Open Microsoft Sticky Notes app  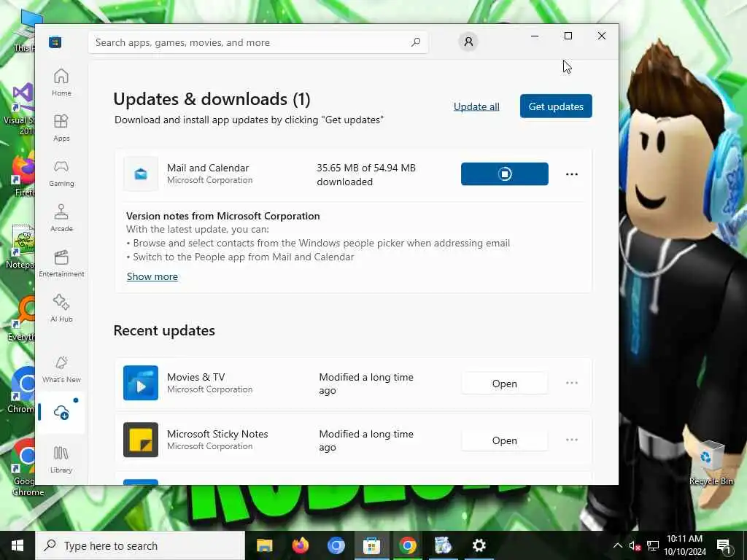coord(505,440)
